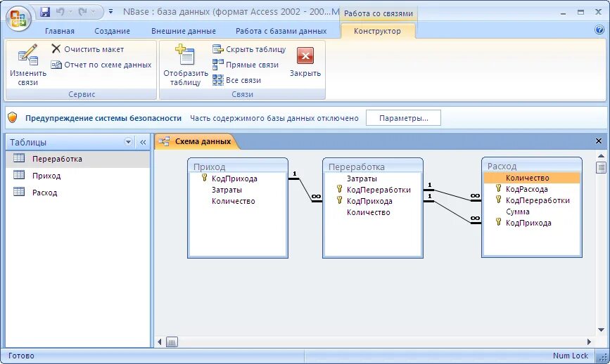Open Отчет по схеме данных report
The width and height of the screenshot is (610, 364).
101,65
